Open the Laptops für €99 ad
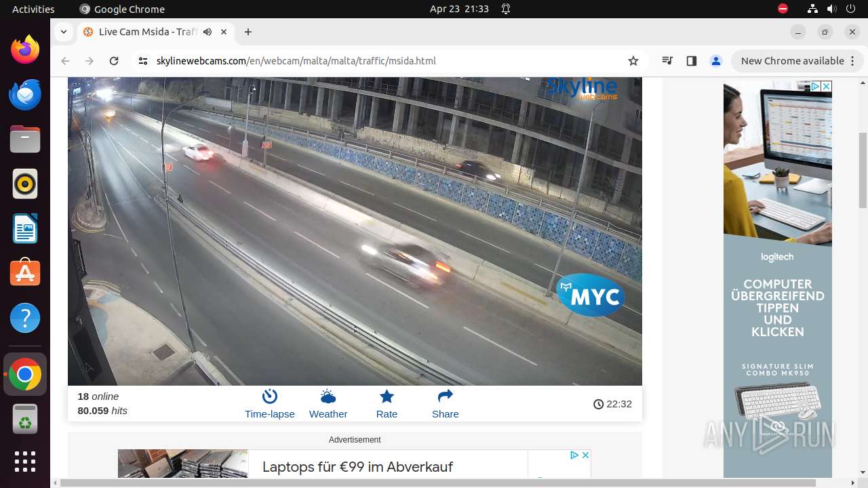This screenshot has height=488, width=868. coord(357,467)
